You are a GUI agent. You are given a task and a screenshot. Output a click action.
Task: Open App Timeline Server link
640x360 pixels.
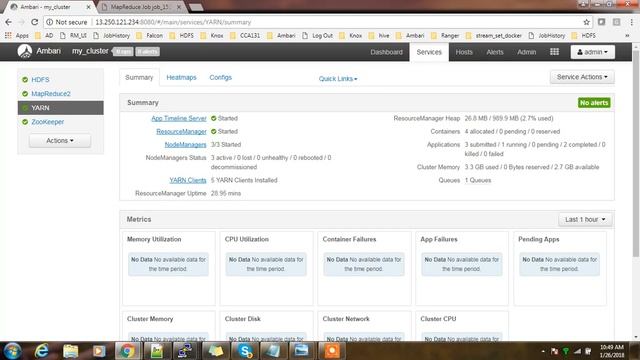[179, 118]
